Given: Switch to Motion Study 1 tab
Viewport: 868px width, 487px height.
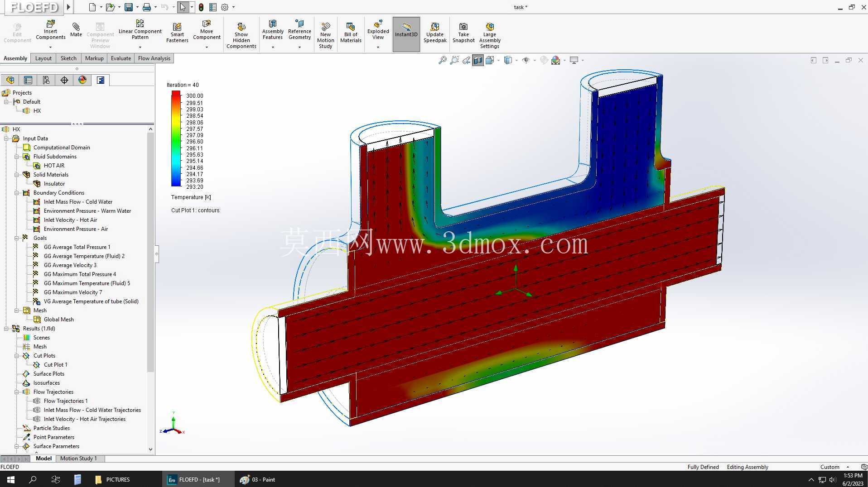Looking at the screenshot, I should (78, 458).
